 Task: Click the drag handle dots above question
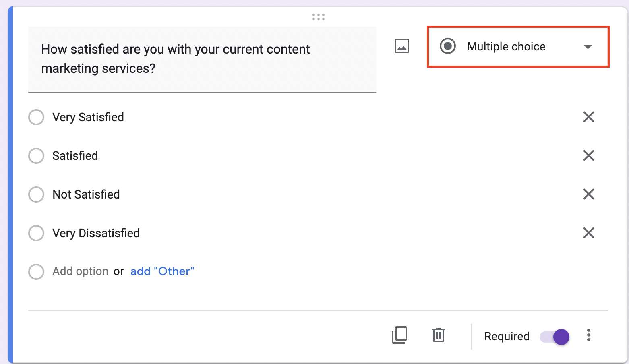coord(319,17)
